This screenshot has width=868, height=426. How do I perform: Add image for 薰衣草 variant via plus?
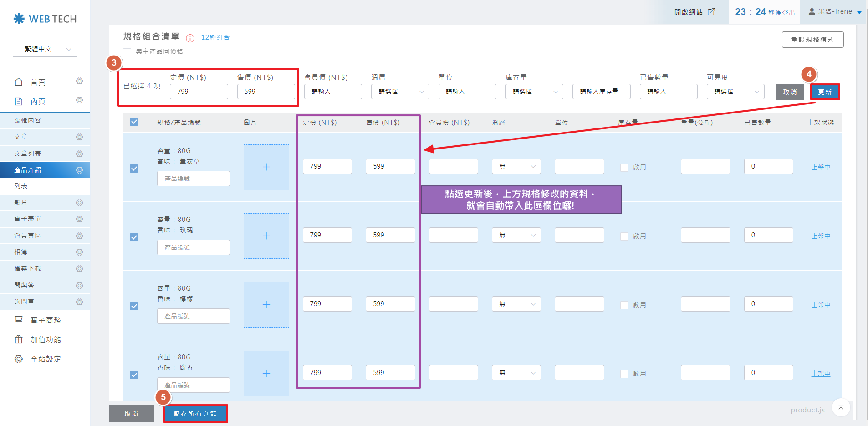click(266, 167)
